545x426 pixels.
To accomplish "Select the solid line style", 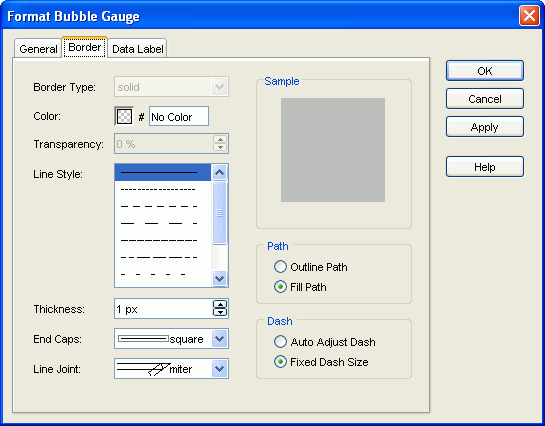I will click(163, 172).
